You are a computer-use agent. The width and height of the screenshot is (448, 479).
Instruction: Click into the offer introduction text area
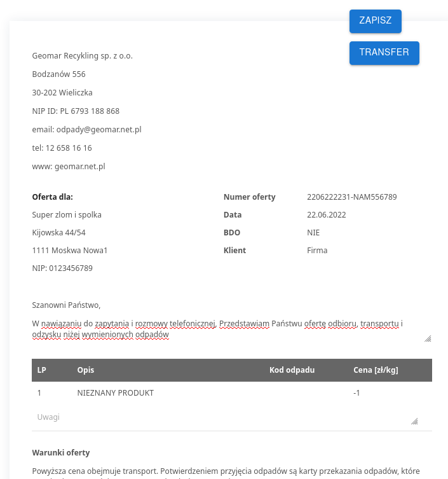222,328
